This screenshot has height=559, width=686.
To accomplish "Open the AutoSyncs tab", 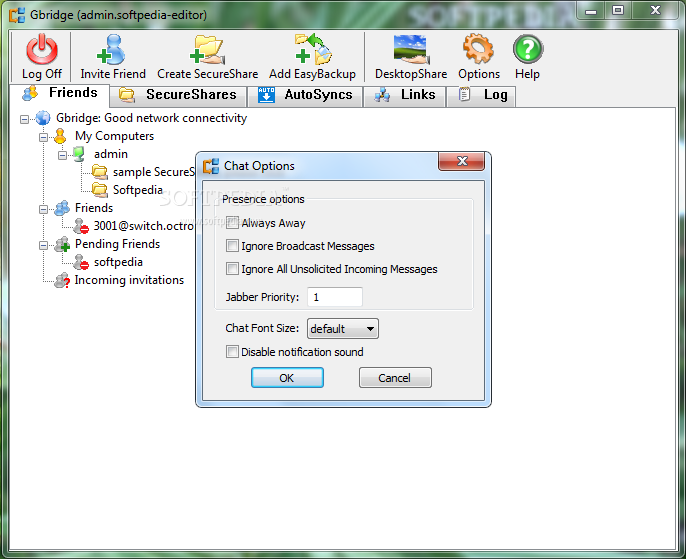I will [305, 95].
